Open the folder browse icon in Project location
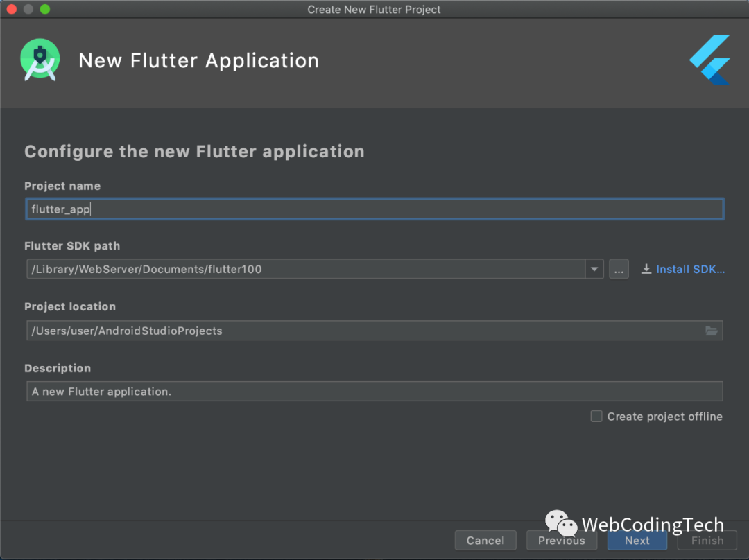 click(x=712, y=331)
